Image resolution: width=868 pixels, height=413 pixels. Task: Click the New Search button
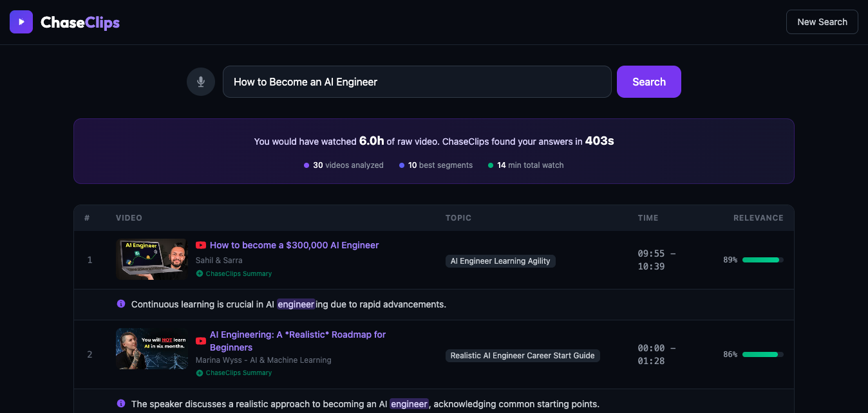(x=822, y=22)
